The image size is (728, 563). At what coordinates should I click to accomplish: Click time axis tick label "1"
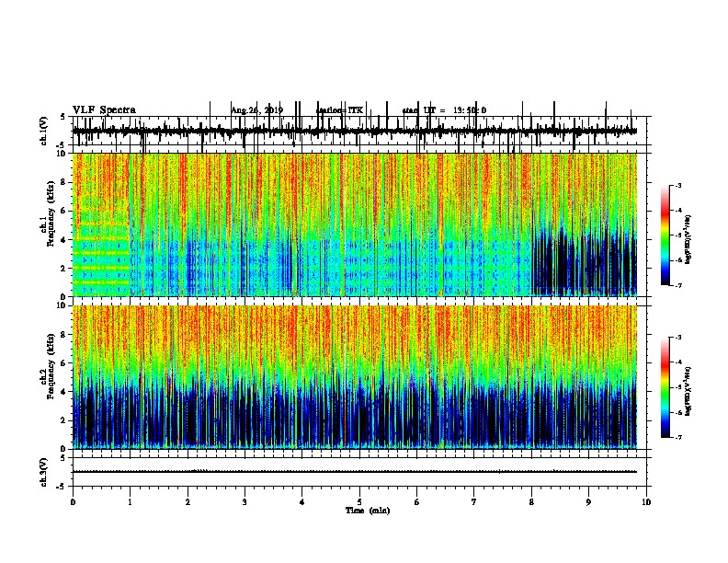click(x=130, y=502)
